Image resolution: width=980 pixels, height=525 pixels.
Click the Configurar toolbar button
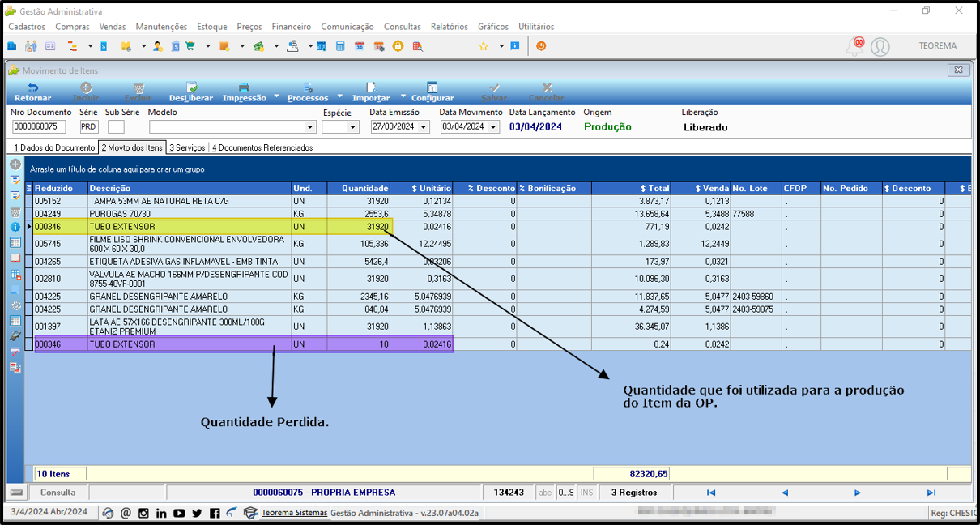432,92
